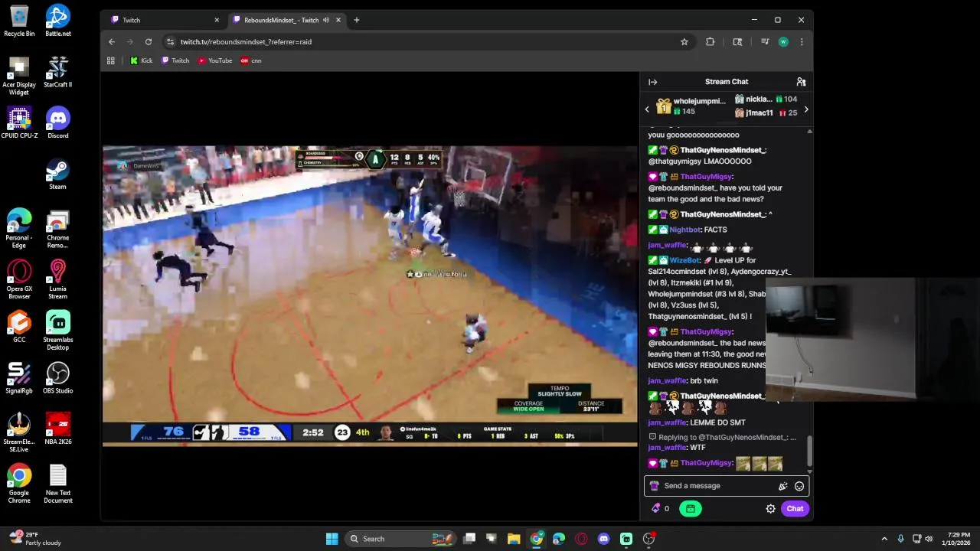The image size is (980, 551).
Task: Open the Chrome three-dot menu
Action: [x=801, y=42]
